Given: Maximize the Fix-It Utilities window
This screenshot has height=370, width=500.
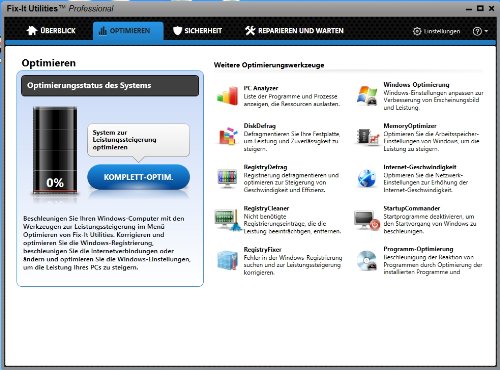Looking at the screenshot, I should pos(480,8).
